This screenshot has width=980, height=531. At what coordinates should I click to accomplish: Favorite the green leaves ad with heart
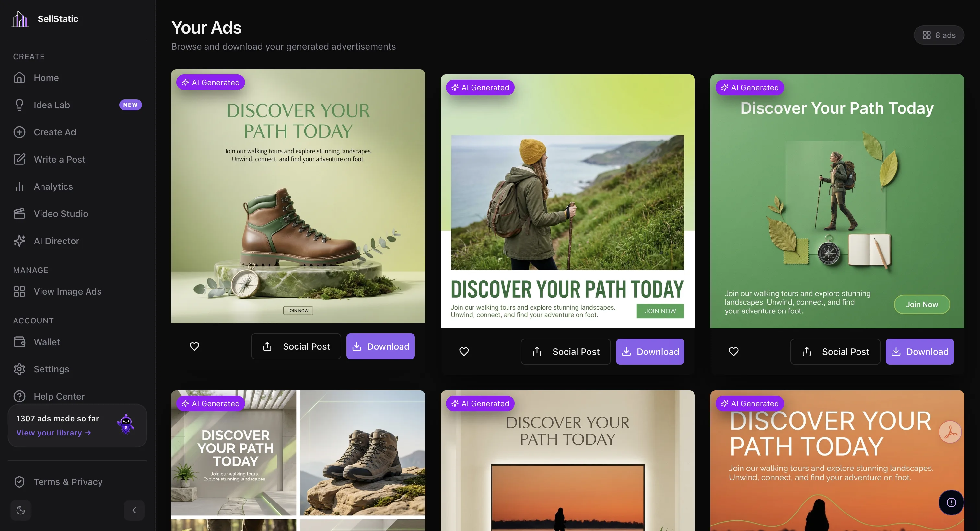pyautogui.click(x=734, y=352)
